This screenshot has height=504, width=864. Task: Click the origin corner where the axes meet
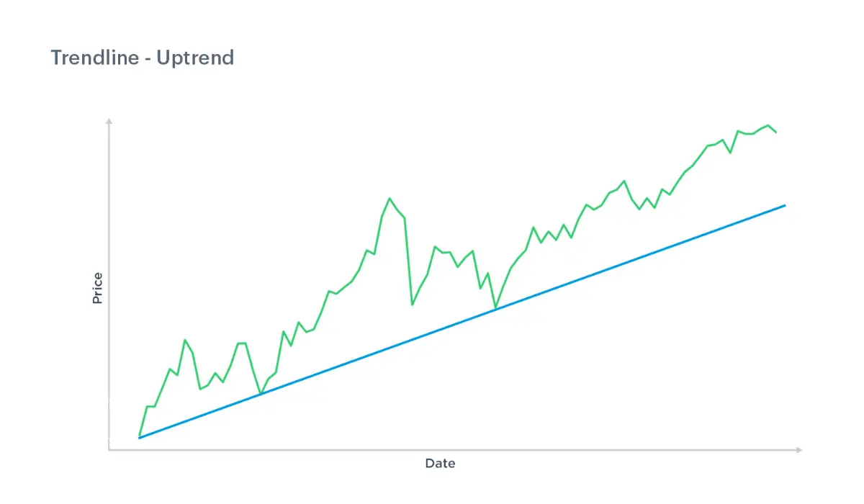(x=109, y=450)
